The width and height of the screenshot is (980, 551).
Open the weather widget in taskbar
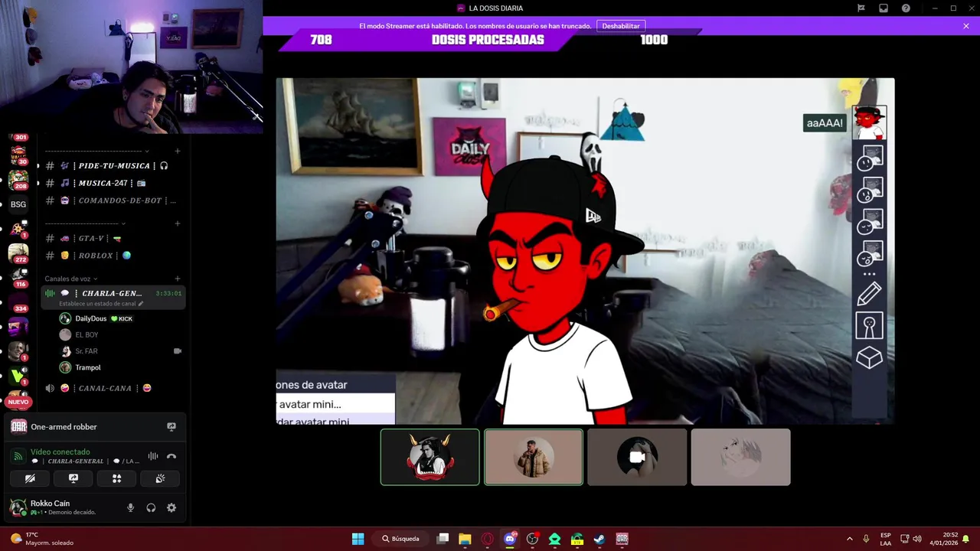[42, 539]
